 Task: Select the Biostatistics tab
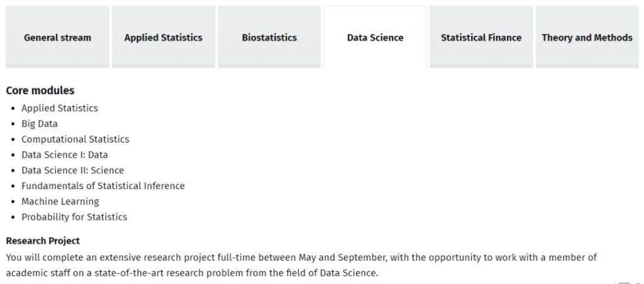(x=269, y=38)
